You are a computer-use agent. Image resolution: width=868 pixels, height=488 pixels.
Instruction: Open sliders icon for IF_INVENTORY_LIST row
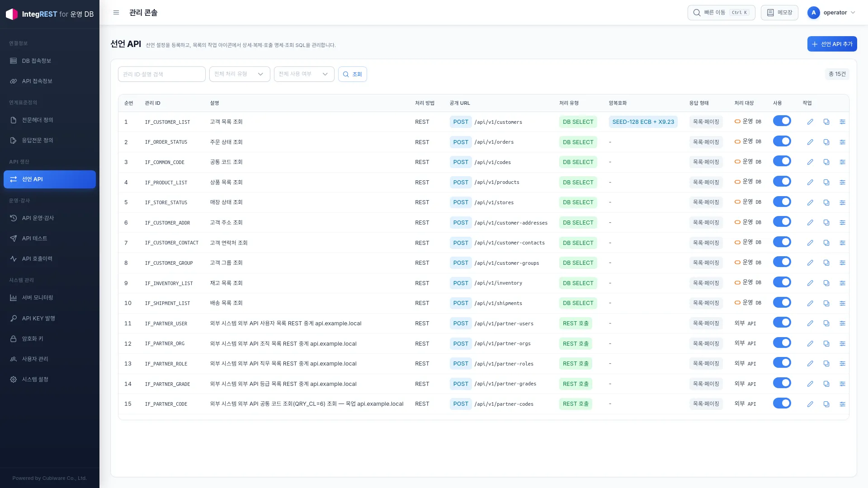[x=842, y=283]
